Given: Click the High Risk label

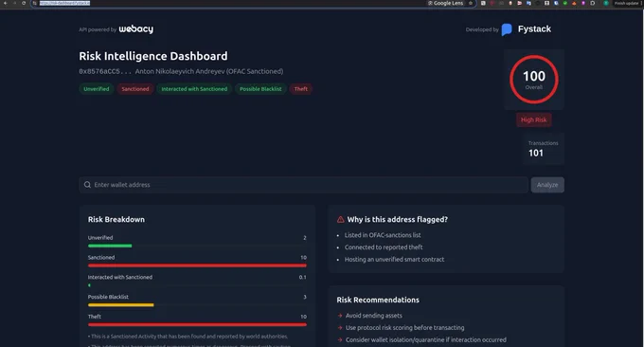Looking at the screenshot, I should (x=534, y=120).
